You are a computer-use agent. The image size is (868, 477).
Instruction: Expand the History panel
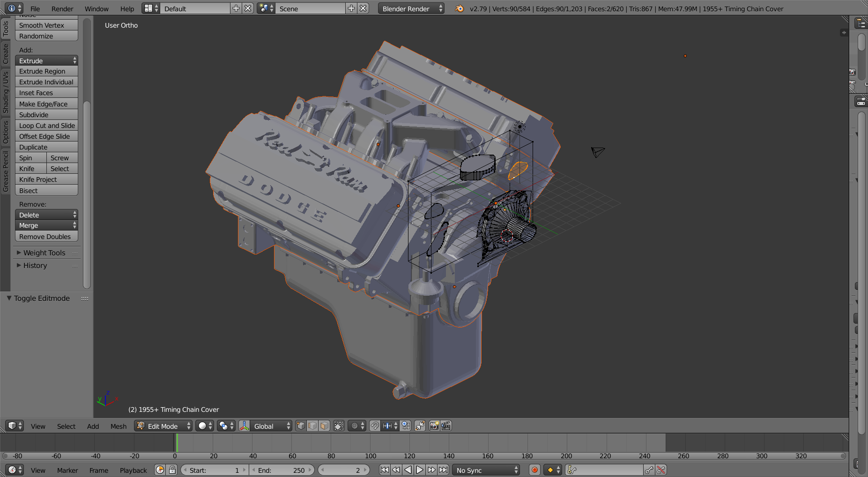[x=35, y=265]
